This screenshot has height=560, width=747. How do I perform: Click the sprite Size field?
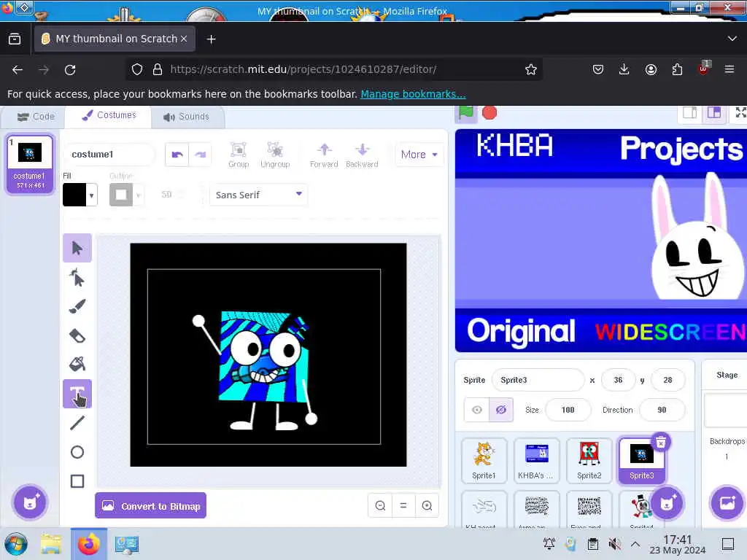[568, 410]
